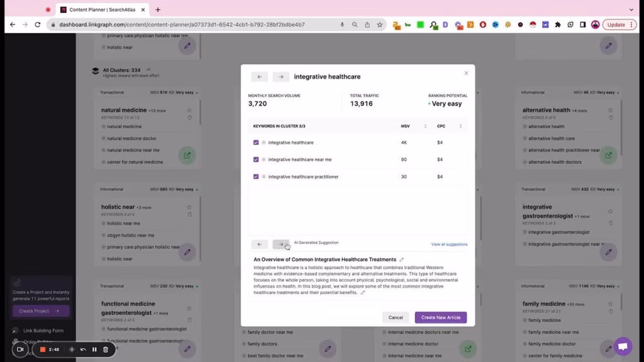Click the Cancel button
This screenshot has width=644, height=362.
point(396,317)
